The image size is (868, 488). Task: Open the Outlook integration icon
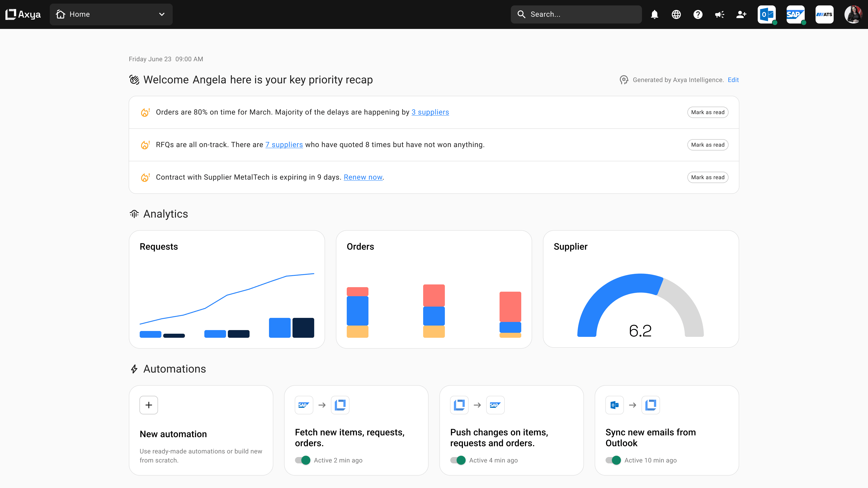[x=767, y=14]
